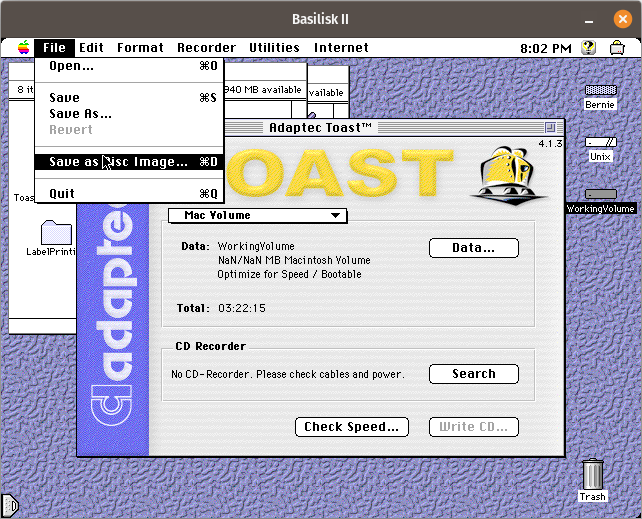Open the Control Strip tab at screen corner
Viewport: 642px width, 519px height.
coord(9,506)
